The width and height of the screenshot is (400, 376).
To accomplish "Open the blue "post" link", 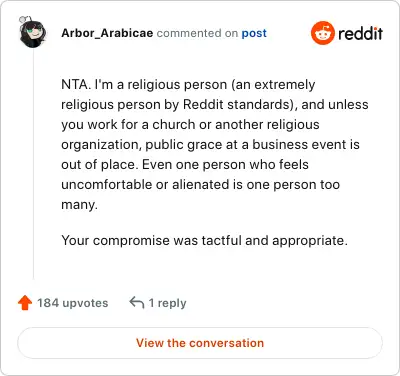I will [254, 33].
